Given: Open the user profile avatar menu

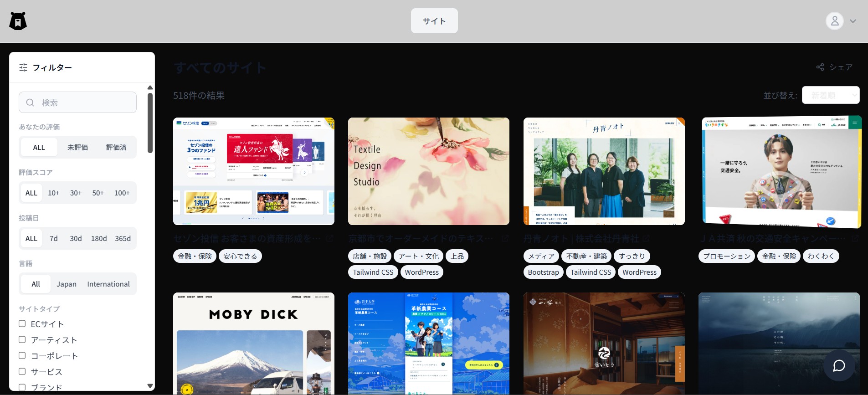Looking at the screenshot, I should click(834, 21).
